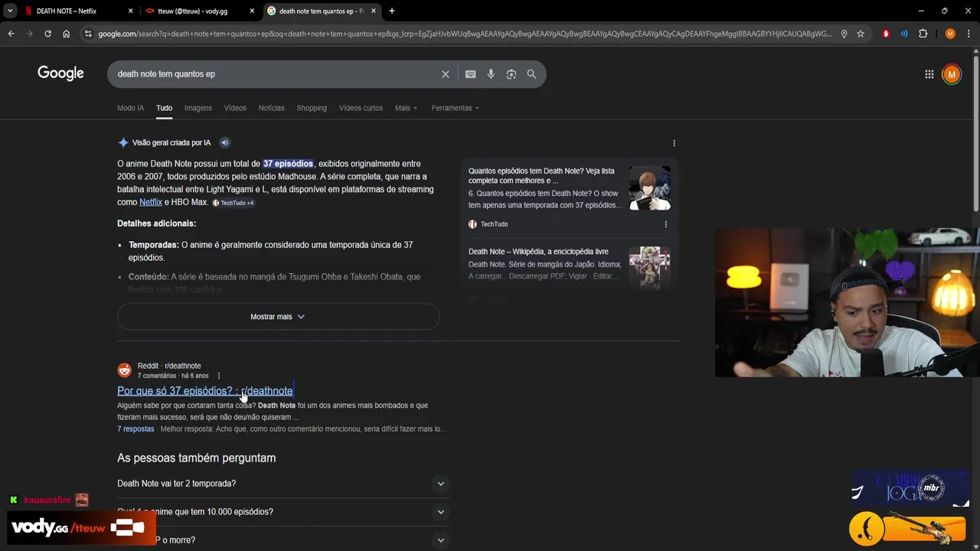Image resolution: width=980 pixels, height=551 pixels.
Task: Select the Shopping search tab
Action: coord(312,108)
